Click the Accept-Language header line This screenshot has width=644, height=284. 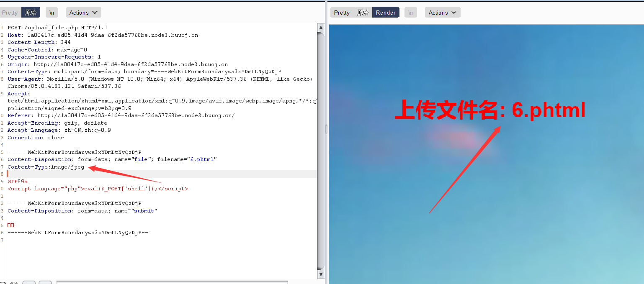(59, 130)
